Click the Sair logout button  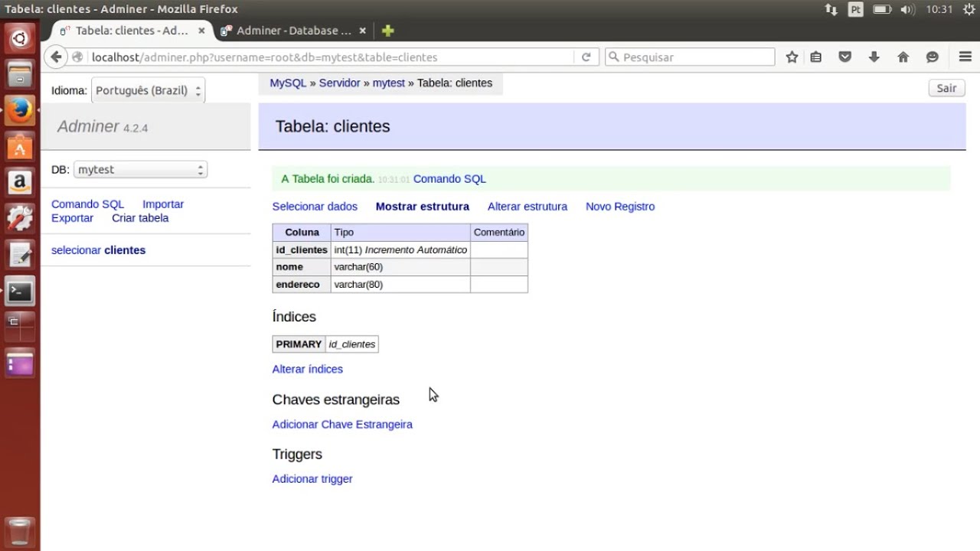pos(946,88)
